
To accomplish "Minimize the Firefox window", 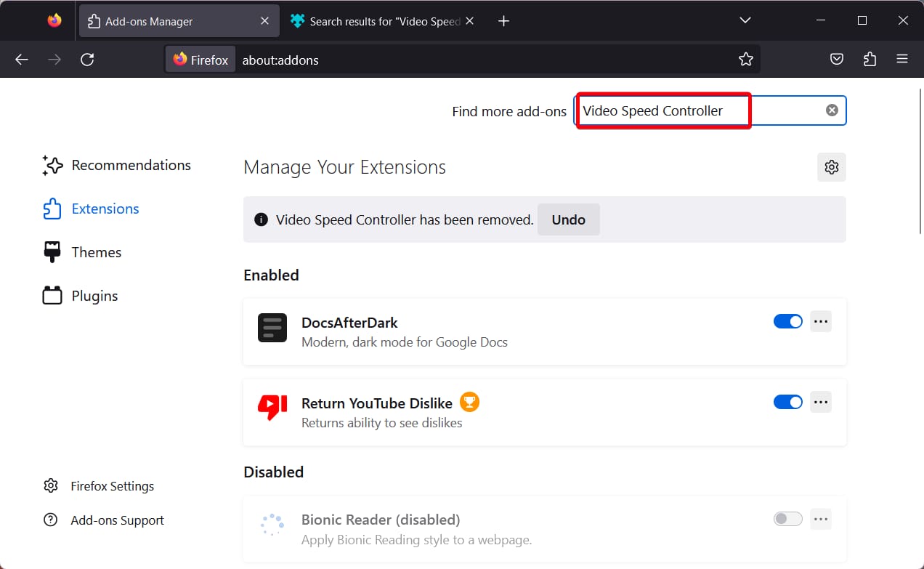I will pyautogui.click(x=821, y=20).
